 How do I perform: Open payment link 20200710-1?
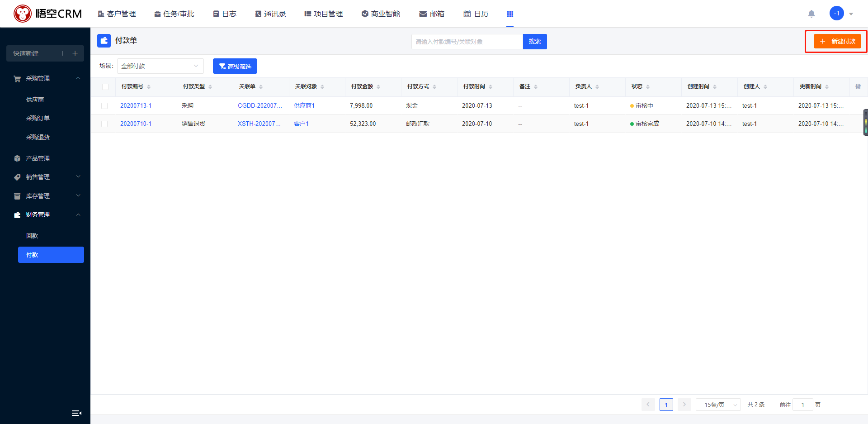[136, 124]
